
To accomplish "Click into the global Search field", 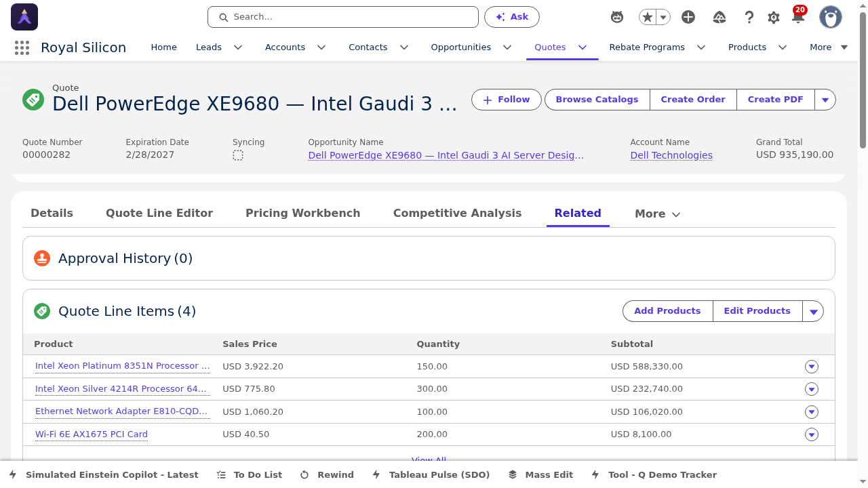I will pos(343,17).
